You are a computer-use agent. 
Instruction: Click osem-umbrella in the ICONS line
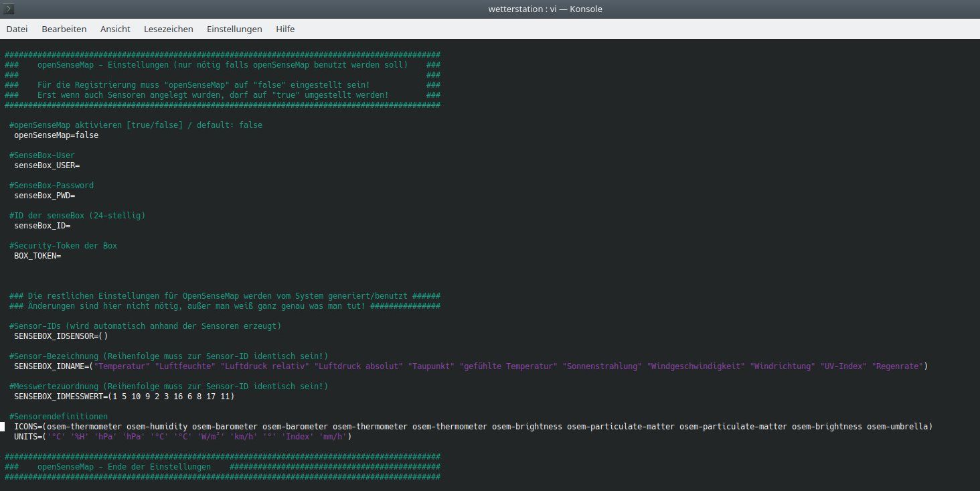pyautogui.click(x=898, y=427)
